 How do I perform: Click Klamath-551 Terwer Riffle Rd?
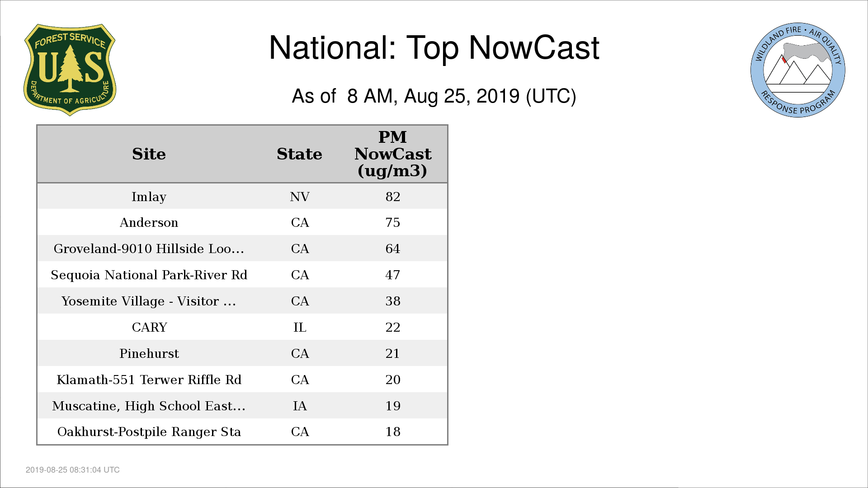click(x=149, y=380)
